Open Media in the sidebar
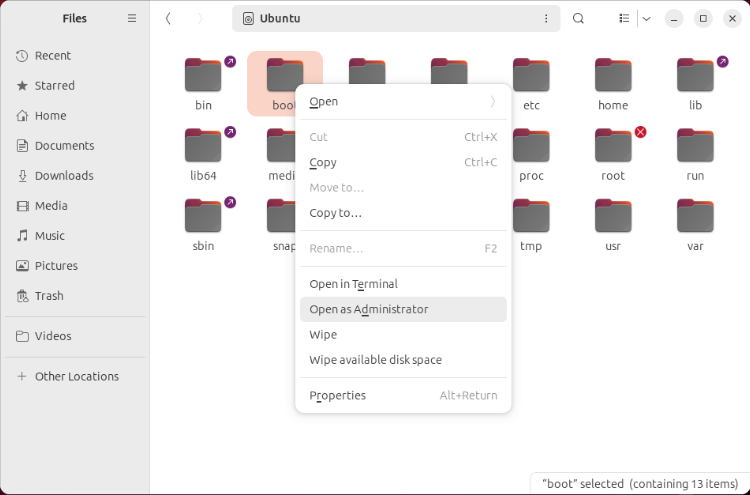This screenshot has height=495, width=750. [75, 206]
